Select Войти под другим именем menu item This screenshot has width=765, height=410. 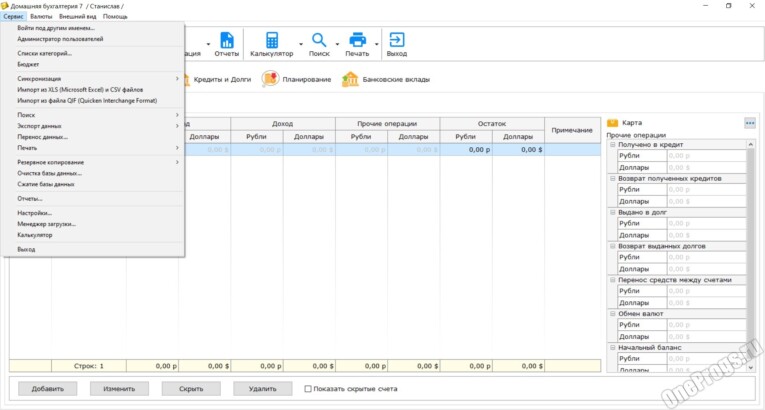tap(93, 28)
